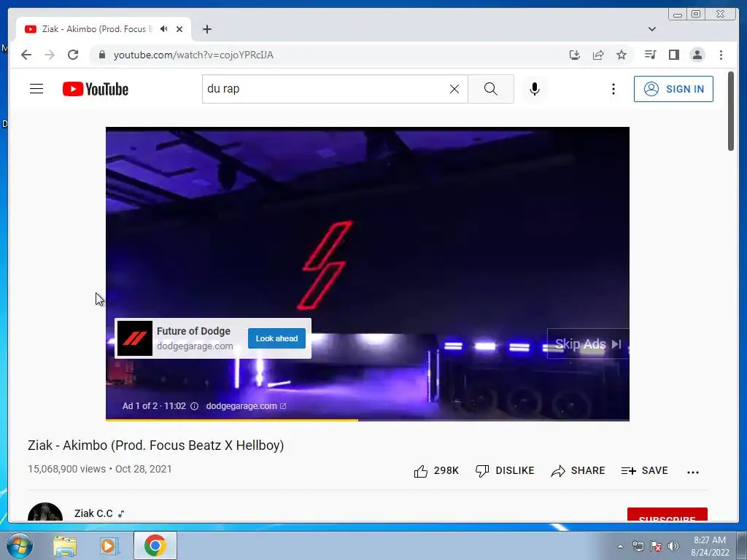The width and height of the screenshot is (747, 560).
Task: Bookmark this page with star icon
Action: [622, 55]
